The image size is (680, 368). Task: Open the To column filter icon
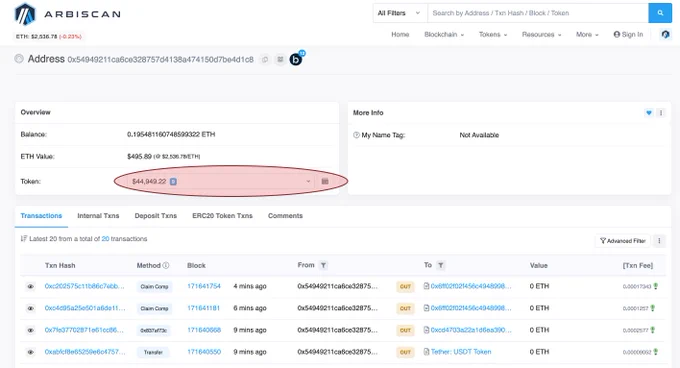[441, 265]
